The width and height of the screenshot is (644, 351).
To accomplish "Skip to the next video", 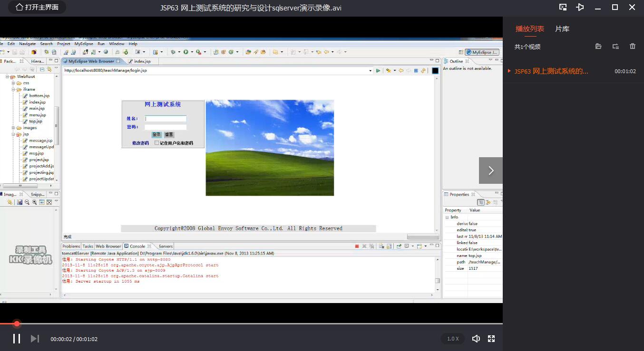I will (35, 339).
